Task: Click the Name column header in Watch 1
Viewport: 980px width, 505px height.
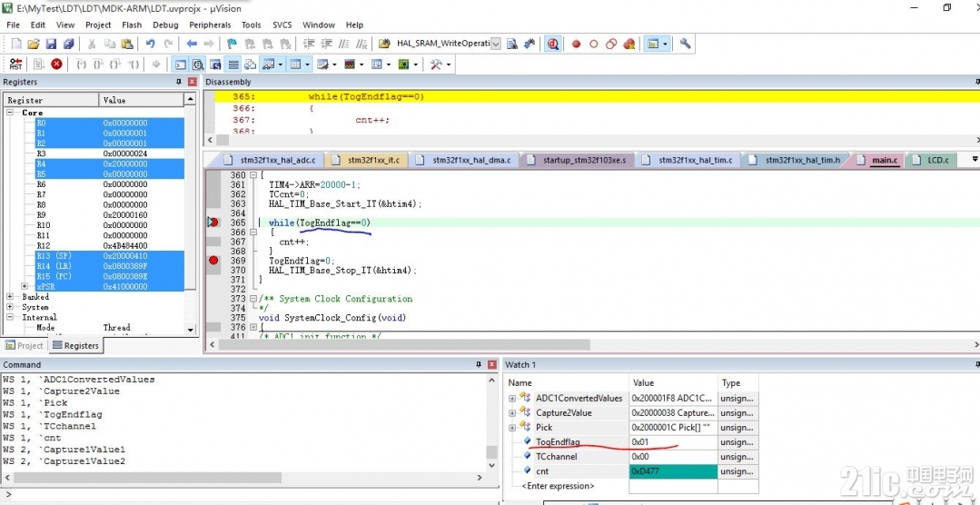Action: [x=566, y=382]
